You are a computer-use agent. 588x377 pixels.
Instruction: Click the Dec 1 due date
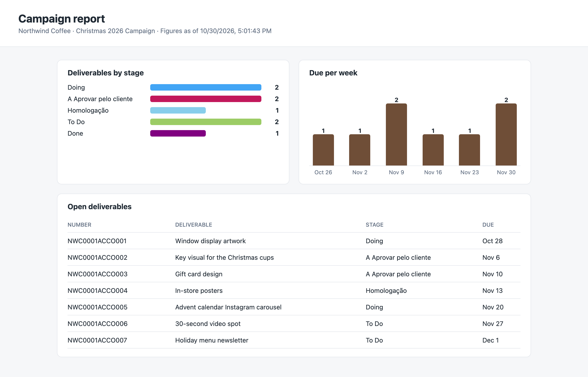490,340
